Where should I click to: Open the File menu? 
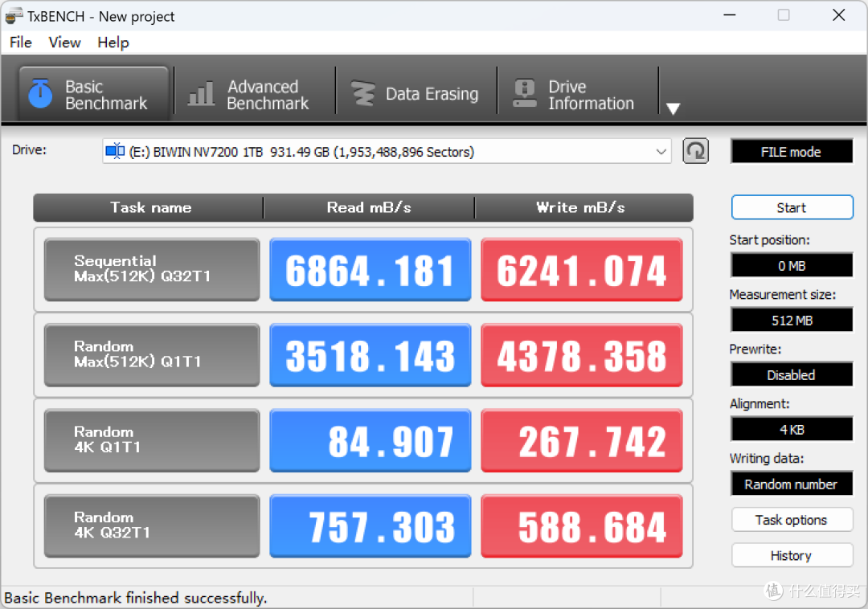click(21, 43)
